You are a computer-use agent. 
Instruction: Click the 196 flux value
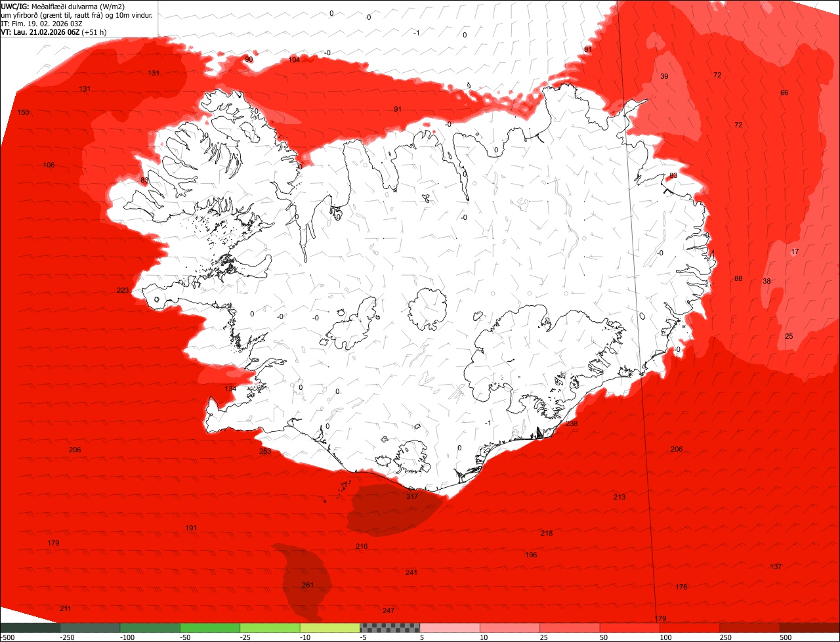[x=532, y=555]
